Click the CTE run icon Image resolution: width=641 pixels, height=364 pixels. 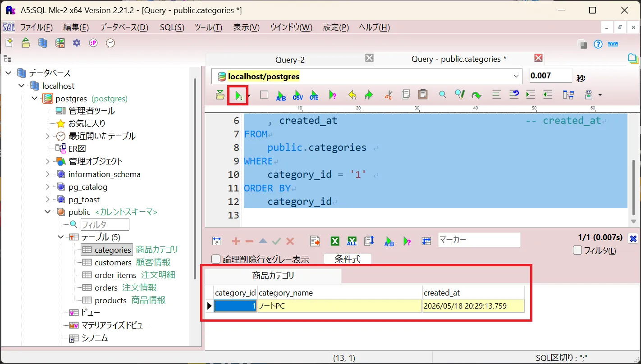(314, 95)
